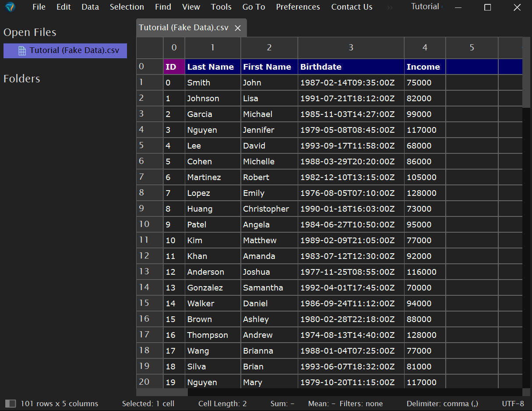Screen dimensions: 532x411
Task: Open the Selection menu
Action: coord(127,7)
